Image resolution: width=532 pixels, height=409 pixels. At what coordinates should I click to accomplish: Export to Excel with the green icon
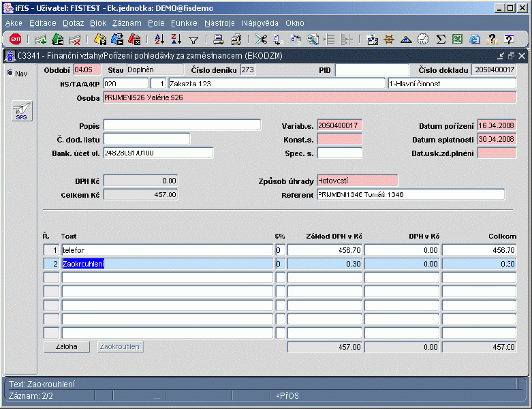pos(457,40)
